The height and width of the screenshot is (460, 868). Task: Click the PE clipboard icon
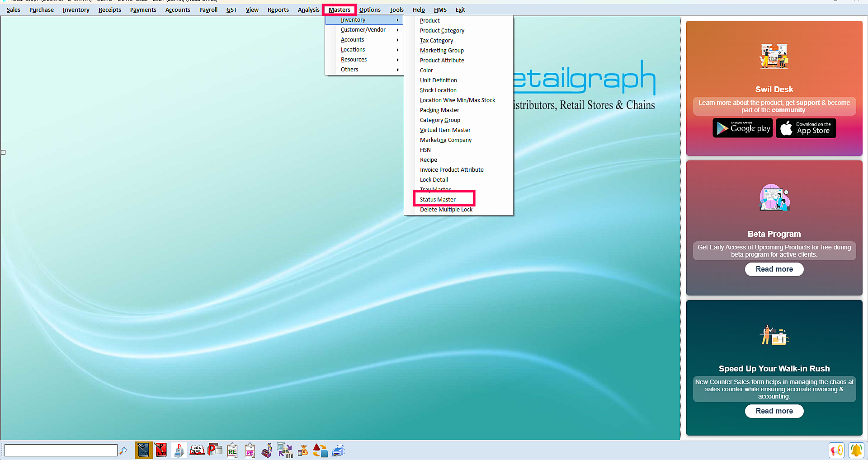point(250,450)
